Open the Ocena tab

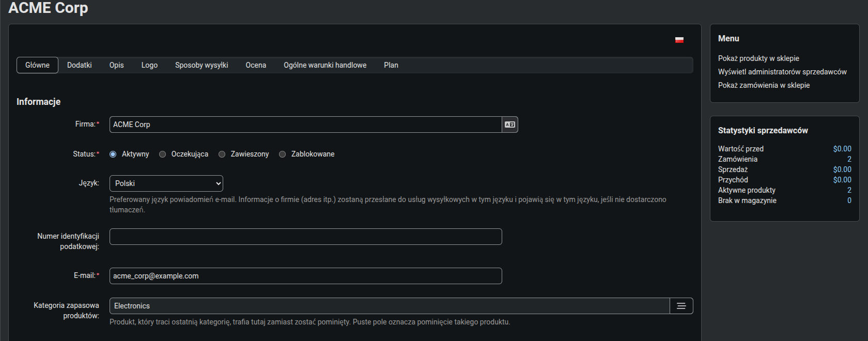(256, 65)
